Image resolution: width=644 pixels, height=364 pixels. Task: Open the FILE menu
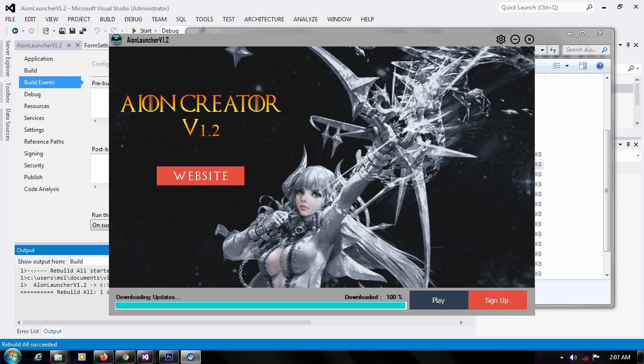pyautogui.click(x=10, y=19)
